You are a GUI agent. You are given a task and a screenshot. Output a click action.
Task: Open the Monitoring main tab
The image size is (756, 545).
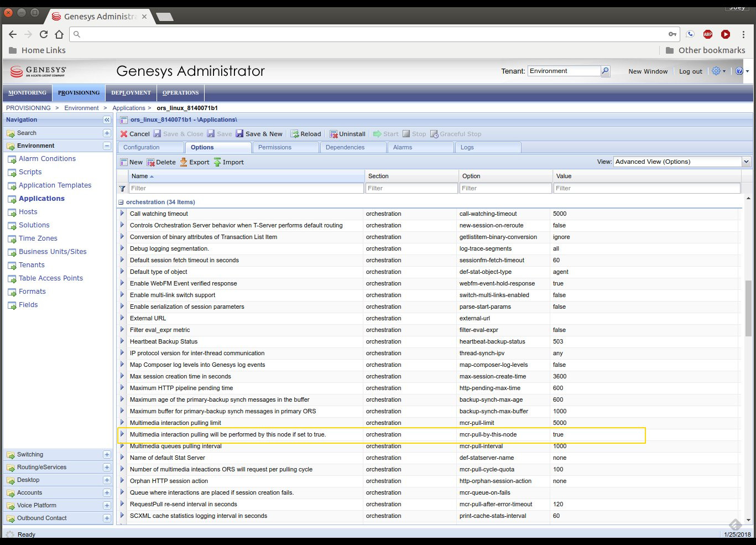(27, 92)
